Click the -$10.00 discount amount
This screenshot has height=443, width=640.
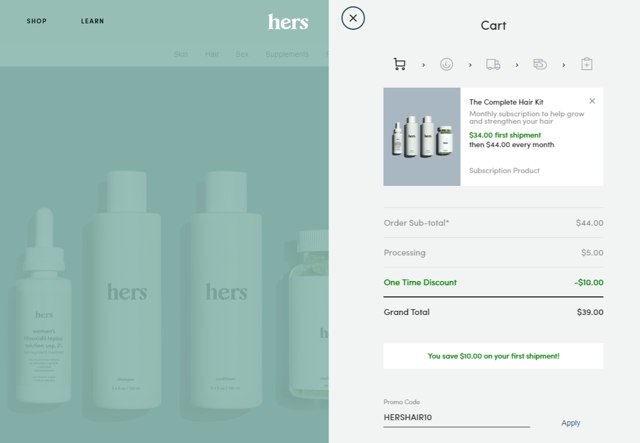(589, 283)
